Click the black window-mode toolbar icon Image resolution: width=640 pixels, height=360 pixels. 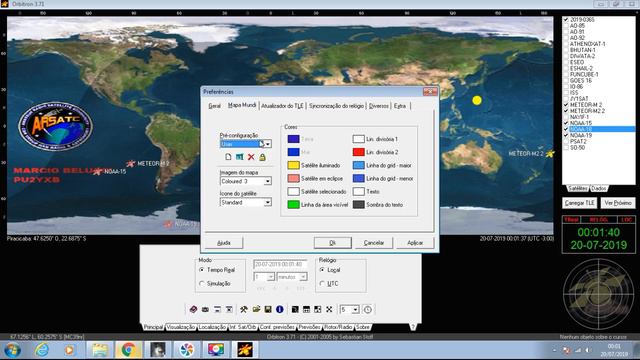295,309
